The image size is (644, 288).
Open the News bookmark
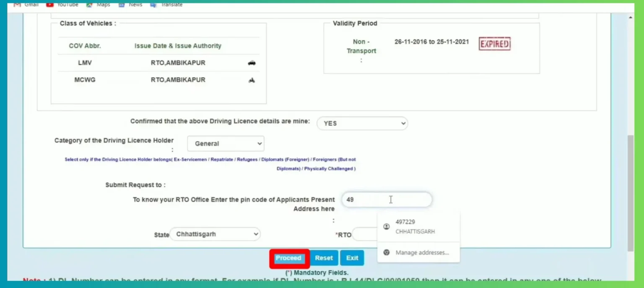(x=130, y=5)
